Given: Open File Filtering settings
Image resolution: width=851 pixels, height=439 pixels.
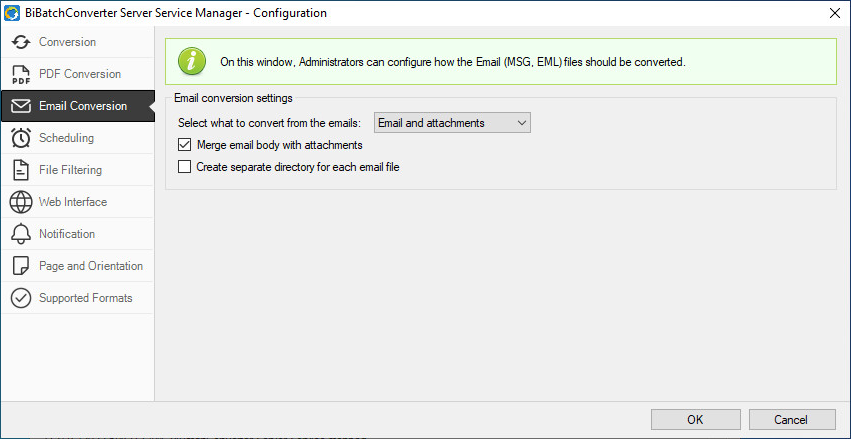Looking at the screenshot, I should pyautogui.click(x=70, y=170).
